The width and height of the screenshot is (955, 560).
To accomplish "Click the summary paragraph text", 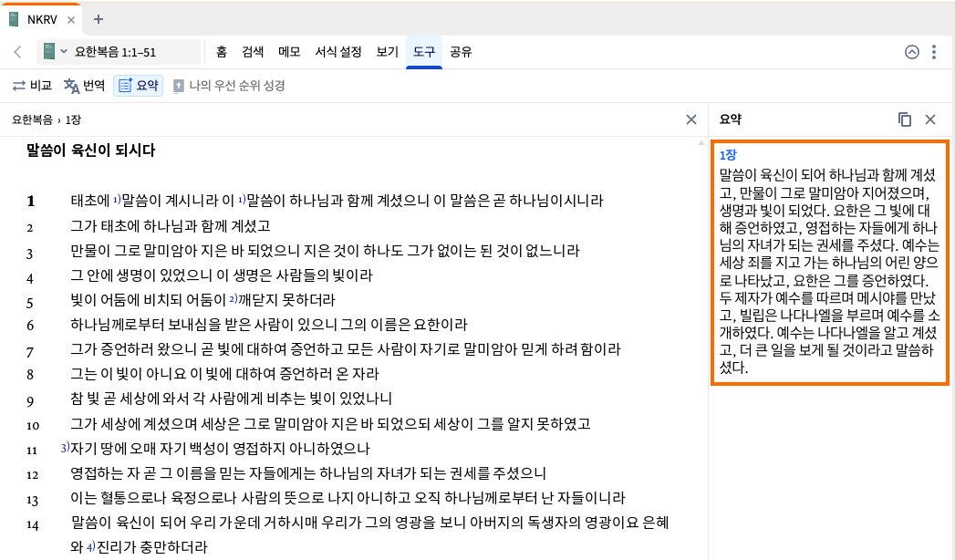I will 829,271.
